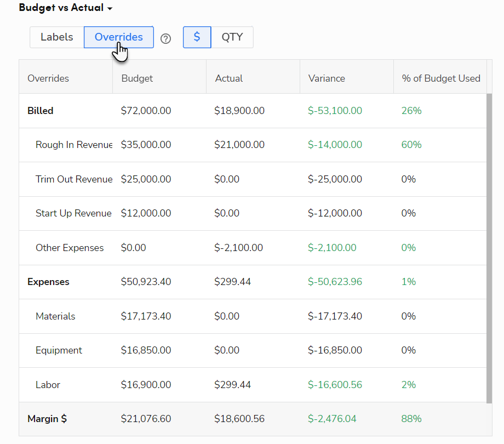
Task: Click the 26% budget used value
Action: click(411, 111)
